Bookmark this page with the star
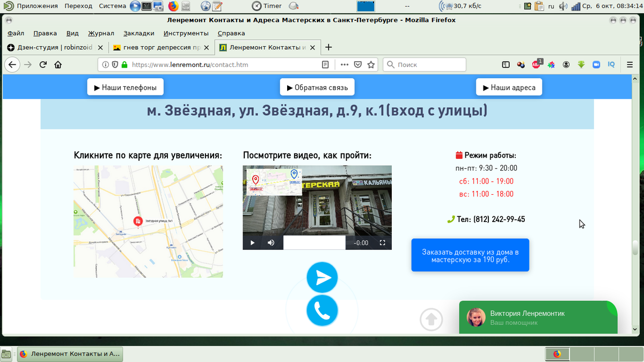Image resolution: width=644 pixels, height=362 pixels. coord(371,64)
